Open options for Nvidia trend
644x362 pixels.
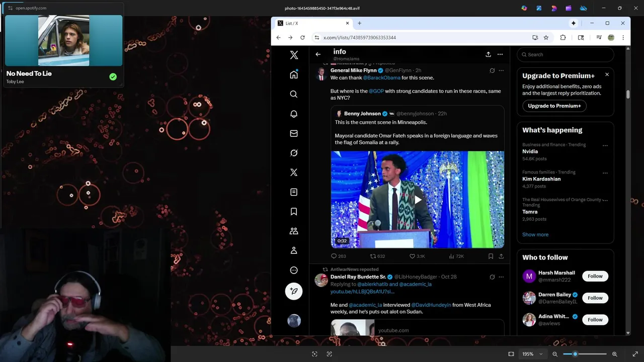point(605,145)
